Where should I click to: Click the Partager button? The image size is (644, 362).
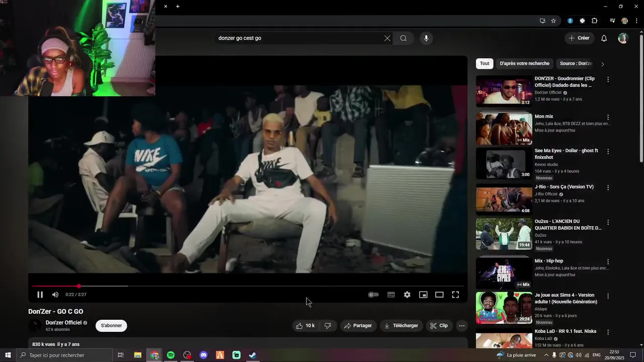pos(358,326)
